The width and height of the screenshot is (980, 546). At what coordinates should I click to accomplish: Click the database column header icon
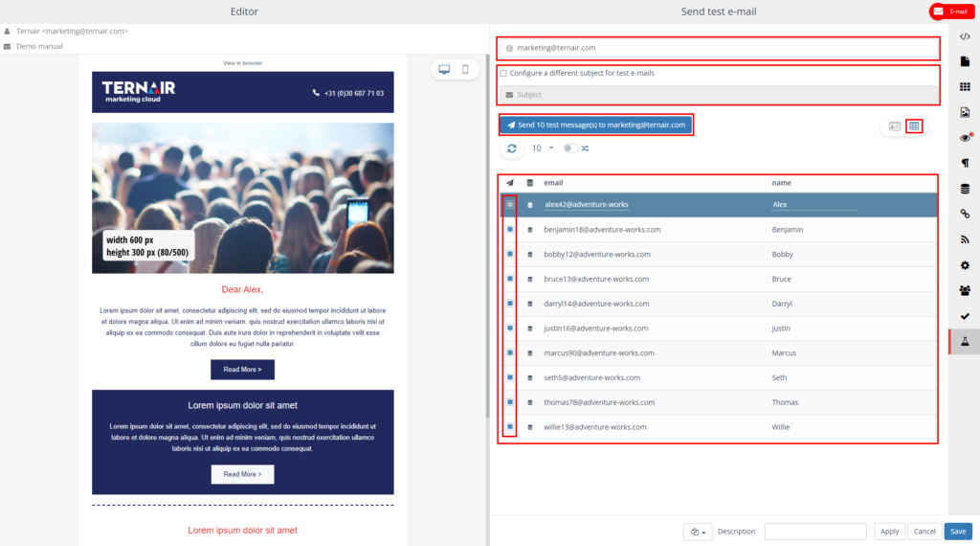530,183
